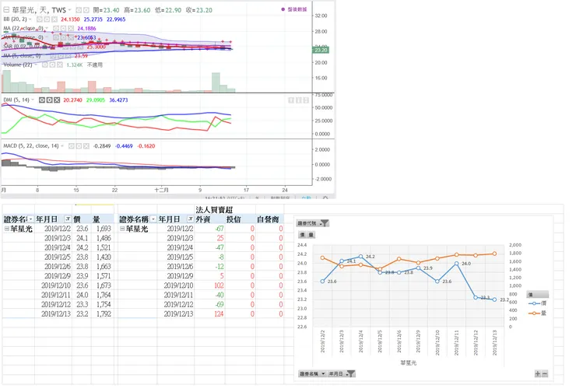Toggle eye icon next to 華星光, 天, TWS
The width and height of the screenshot is (576, 392).
pos(79,10)
